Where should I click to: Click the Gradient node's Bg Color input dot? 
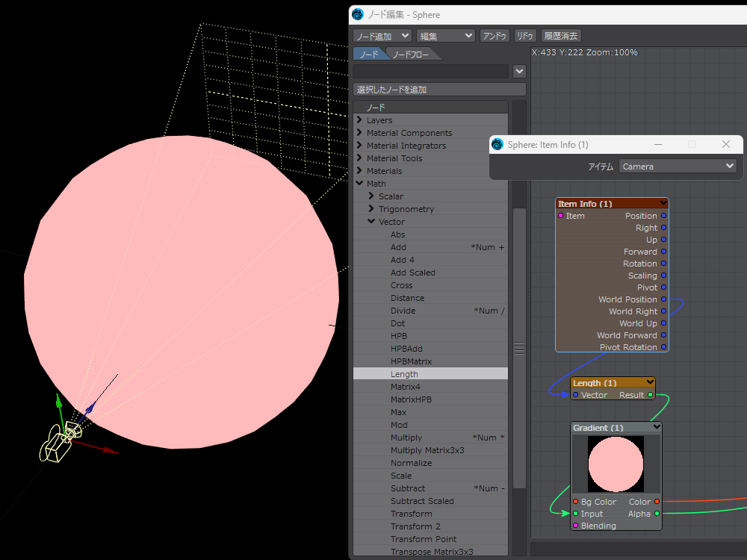pyautogui.click(x=575, y=502)
